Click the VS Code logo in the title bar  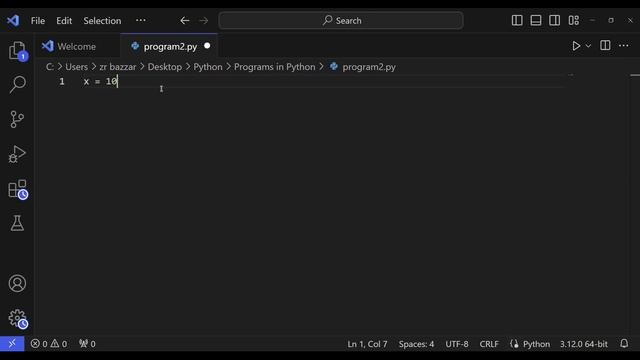(x=13, y=20)
